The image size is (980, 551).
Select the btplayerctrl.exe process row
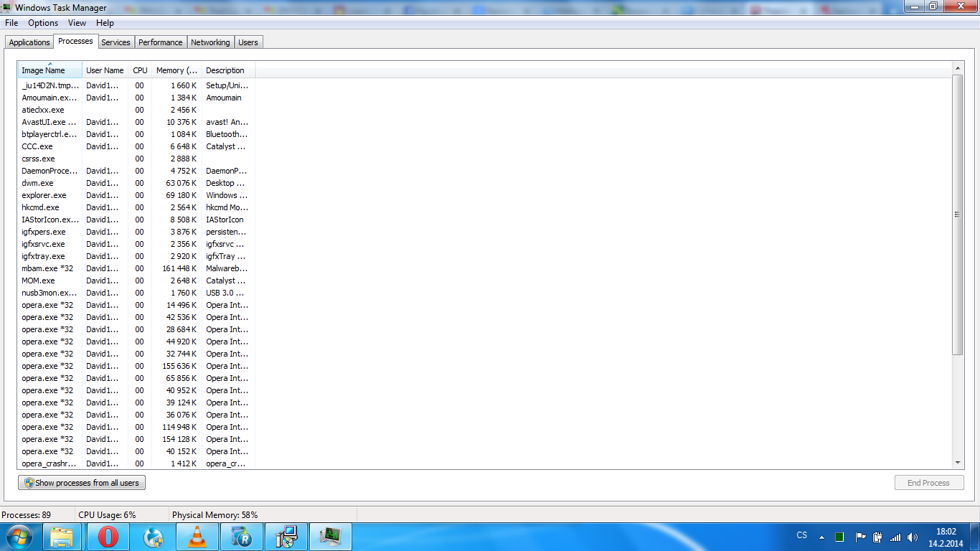coord(136,134)
